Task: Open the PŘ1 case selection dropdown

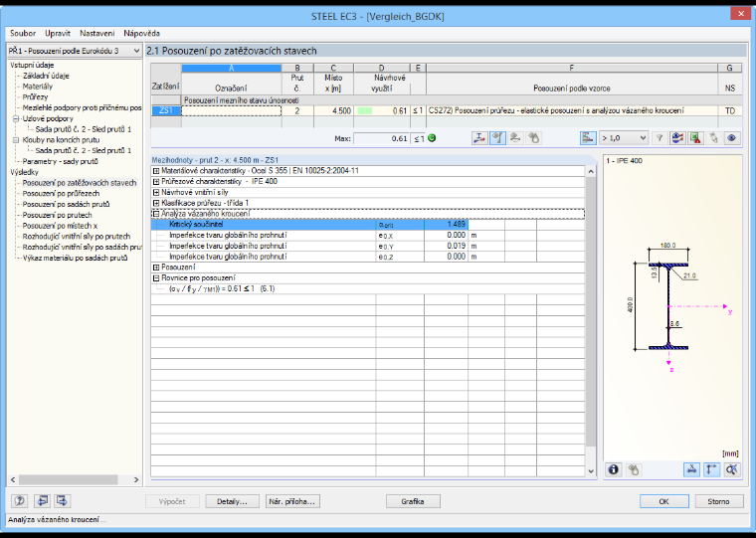Action: point(75,51)
